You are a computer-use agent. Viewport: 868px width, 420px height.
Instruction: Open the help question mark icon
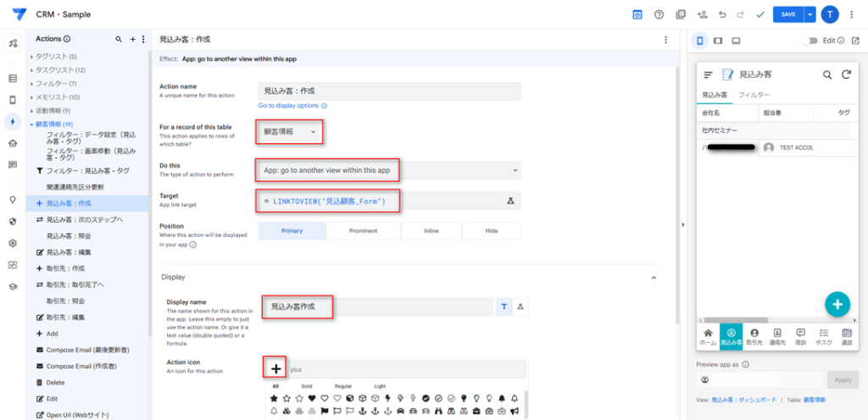coord(659,14)
